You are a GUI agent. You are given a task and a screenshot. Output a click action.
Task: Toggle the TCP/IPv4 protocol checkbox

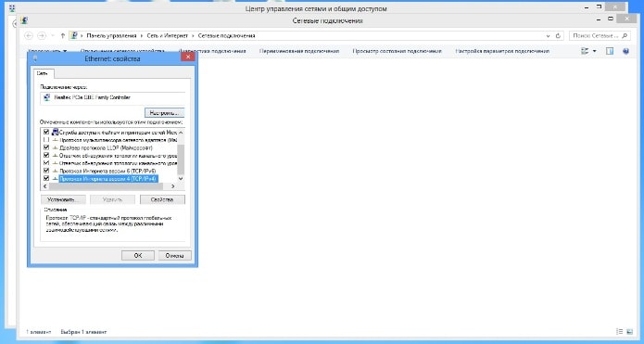tap(46, 178)
